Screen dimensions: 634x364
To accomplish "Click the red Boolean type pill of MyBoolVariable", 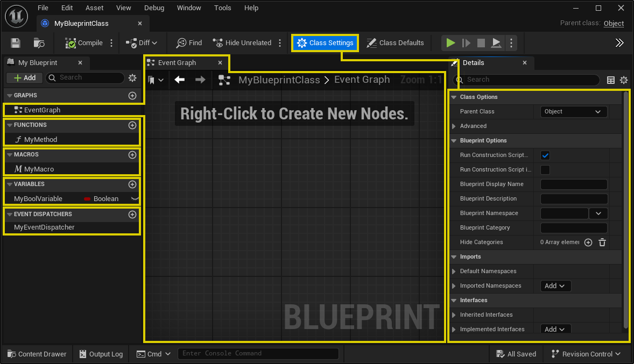I will (x=87, y=199).
